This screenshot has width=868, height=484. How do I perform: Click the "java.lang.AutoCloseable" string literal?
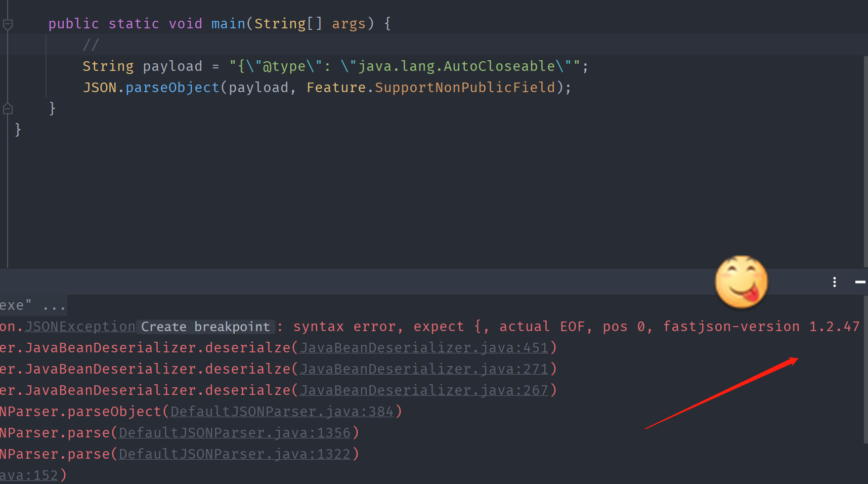(457, 66)
